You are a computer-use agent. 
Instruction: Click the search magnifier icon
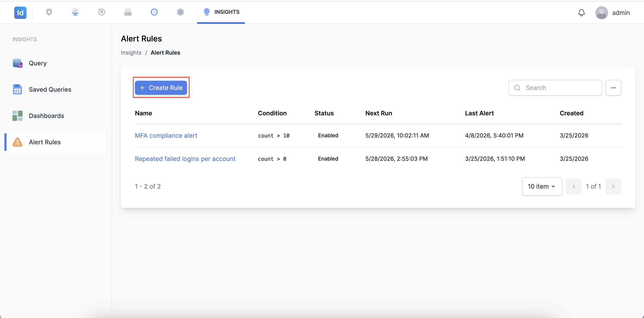[517, 88]
